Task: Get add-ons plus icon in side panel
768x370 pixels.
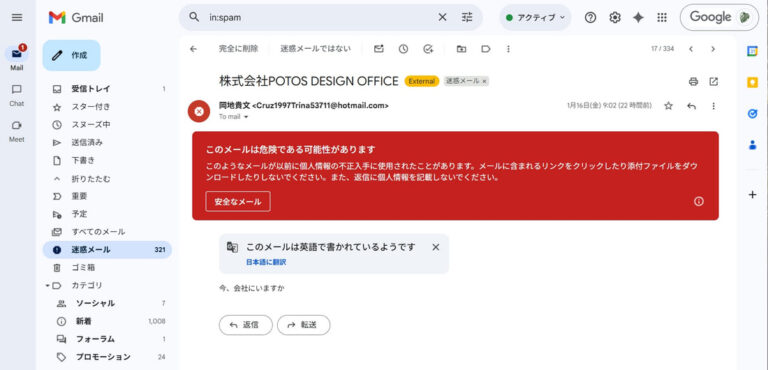Action: [x=752, y=195]
